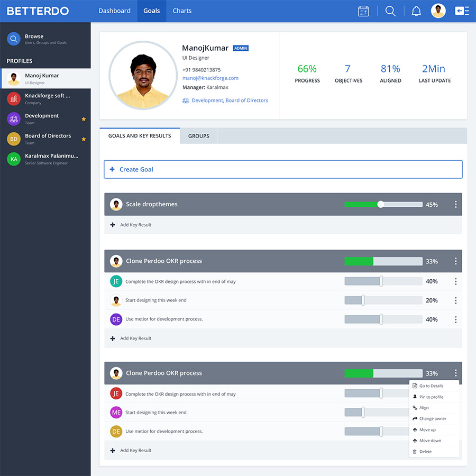This screenshot has height=476, width=476.
Task: Open three-dot menu for Scale dropthemes goal
Action: tap(455, 205)
